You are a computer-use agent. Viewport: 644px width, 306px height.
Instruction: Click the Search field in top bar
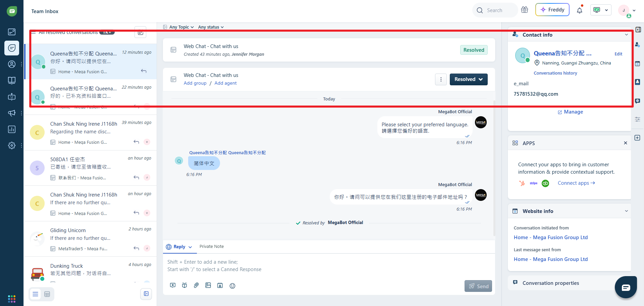pos(495,10)
